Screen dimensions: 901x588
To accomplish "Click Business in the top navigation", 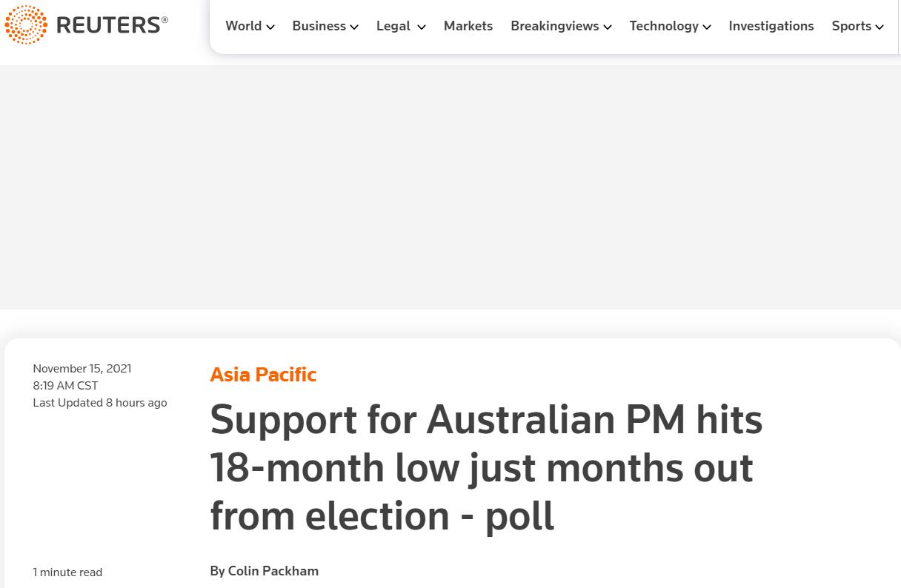I will (x=319, y=26).
